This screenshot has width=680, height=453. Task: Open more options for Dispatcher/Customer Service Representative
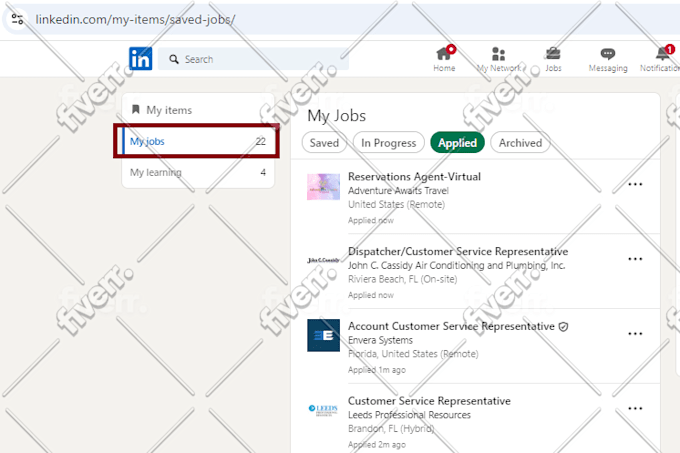635,259
